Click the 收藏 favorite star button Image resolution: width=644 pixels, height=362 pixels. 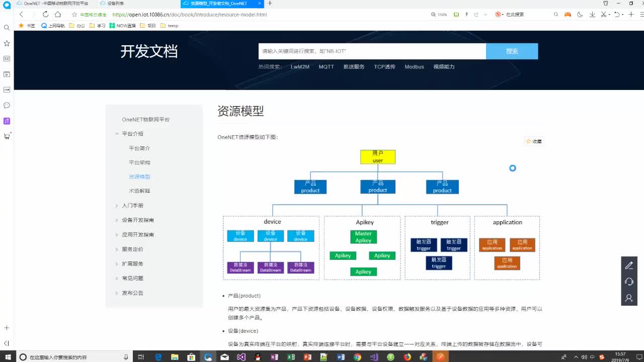point(534,141)
